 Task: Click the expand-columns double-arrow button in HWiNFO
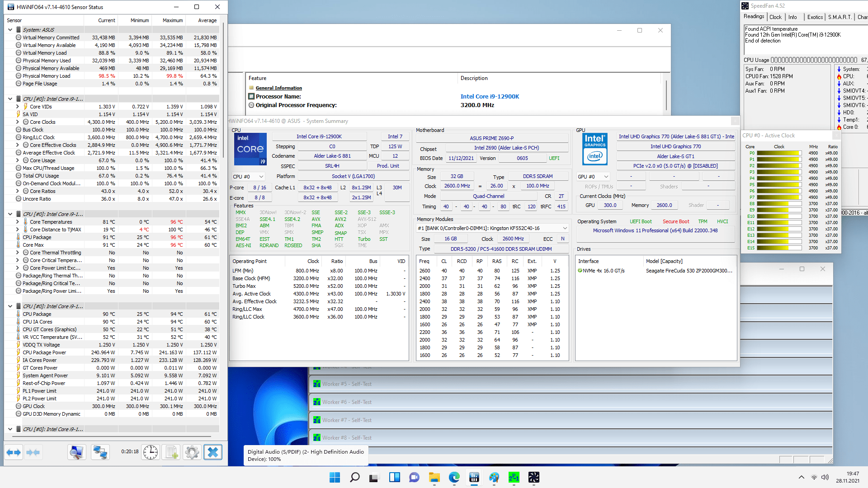tap(14, 452)
